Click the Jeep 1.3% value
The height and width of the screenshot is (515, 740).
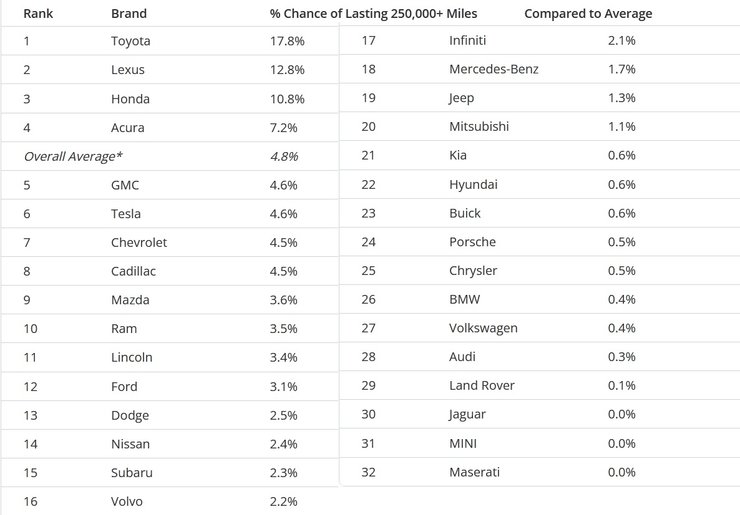click(x=622, y=98)
